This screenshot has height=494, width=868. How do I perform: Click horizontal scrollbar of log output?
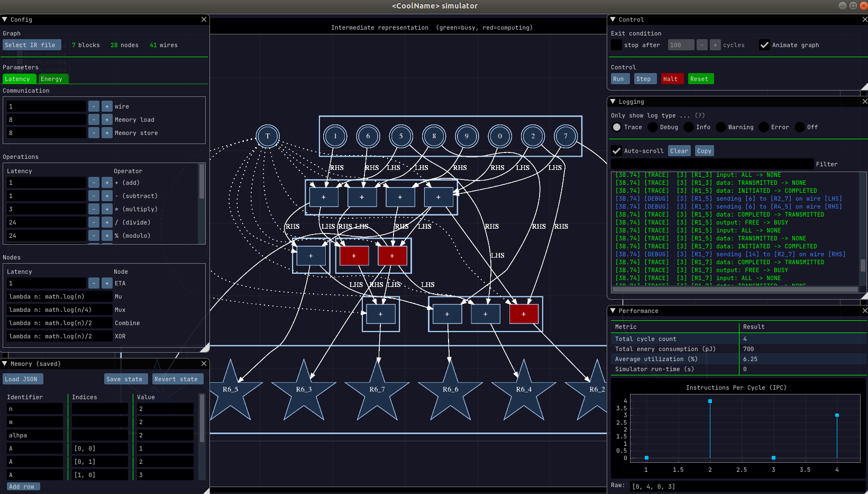pyautogui.click(x=735, y=289)
